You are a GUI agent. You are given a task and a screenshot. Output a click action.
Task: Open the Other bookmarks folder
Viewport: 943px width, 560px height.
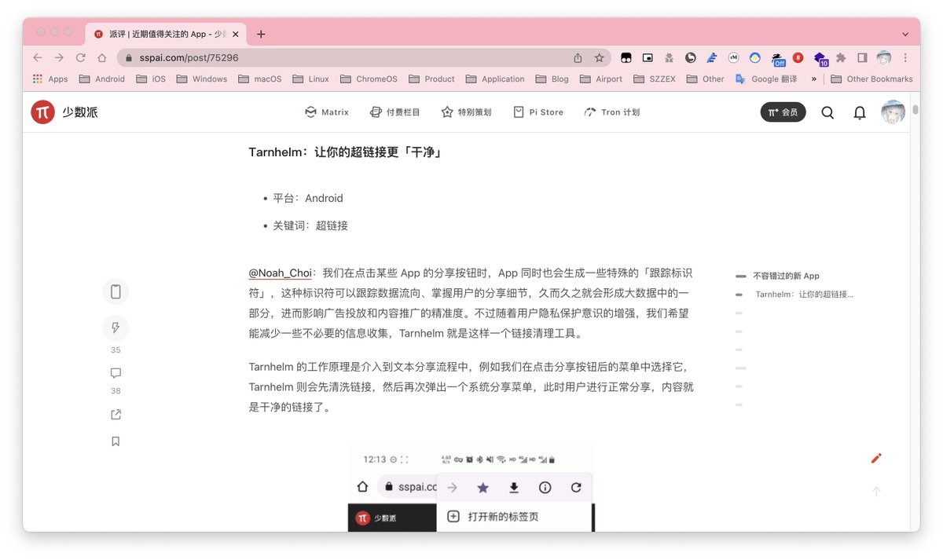[x=706, y=79]
